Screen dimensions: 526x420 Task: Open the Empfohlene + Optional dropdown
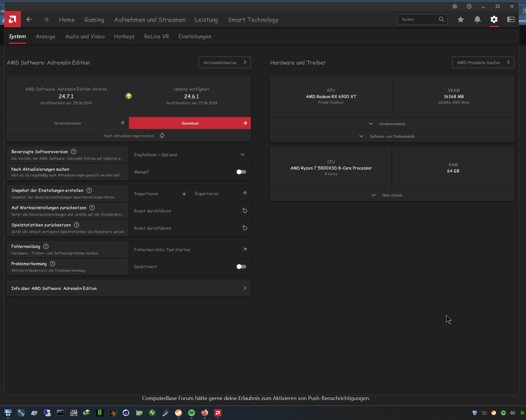[x=190, y=155]
